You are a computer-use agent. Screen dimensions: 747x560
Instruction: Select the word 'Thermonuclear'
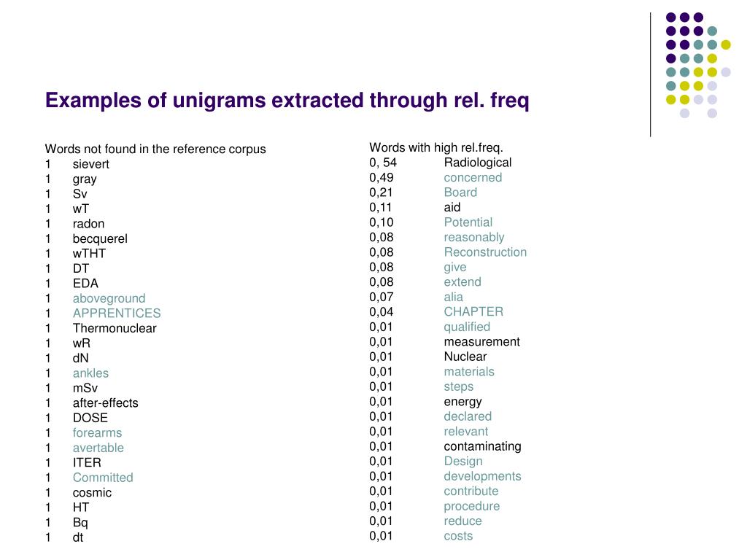115,329
